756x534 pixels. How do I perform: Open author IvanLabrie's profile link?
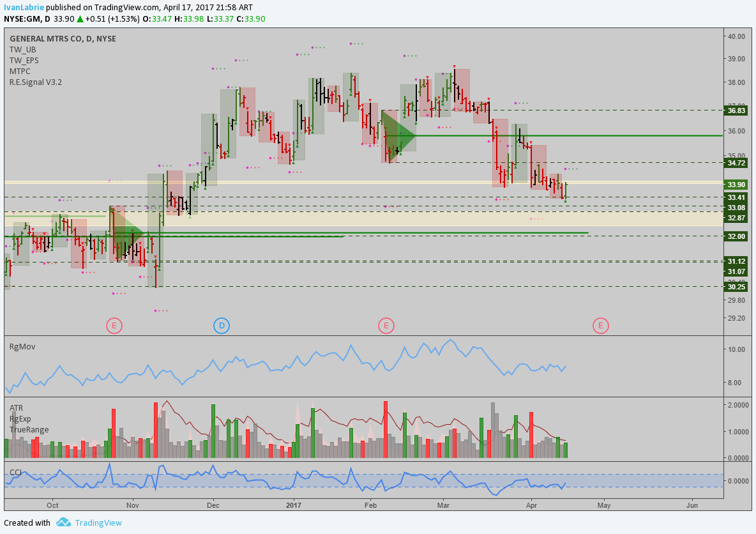24,8
